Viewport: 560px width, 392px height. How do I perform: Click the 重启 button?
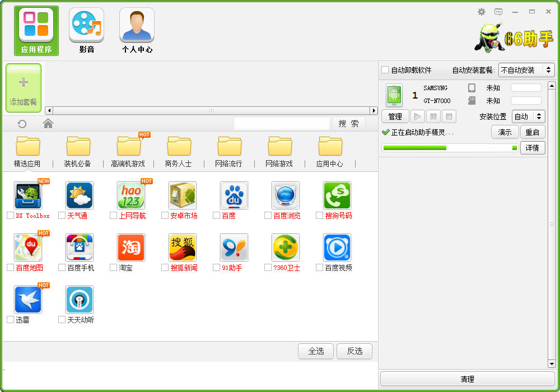click(x=533, y=132)
